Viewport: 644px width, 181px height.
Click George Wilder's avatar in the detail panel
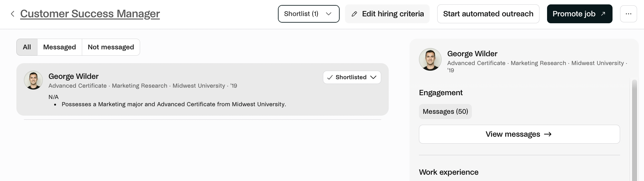coord(430,59)
